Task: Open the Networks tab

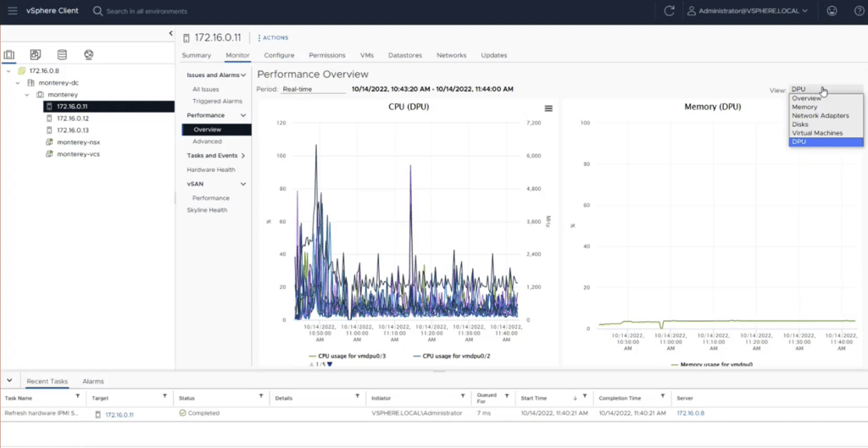Action: [451, 55]
